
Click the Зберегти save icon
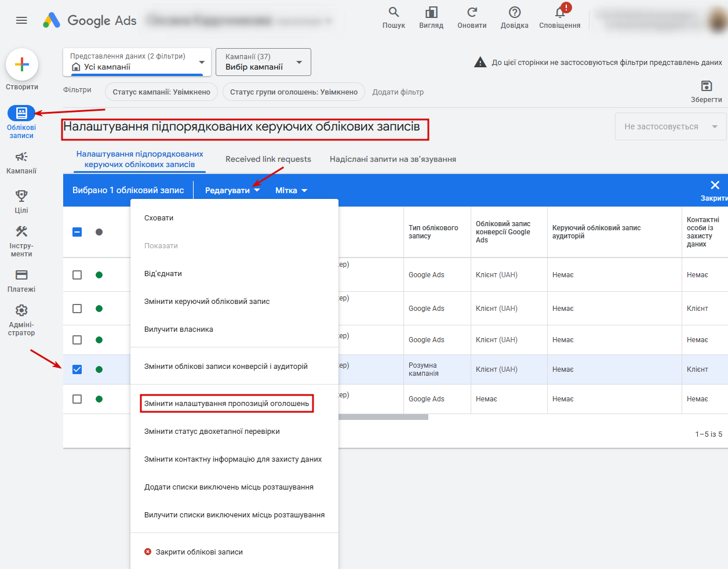[706, 86]
